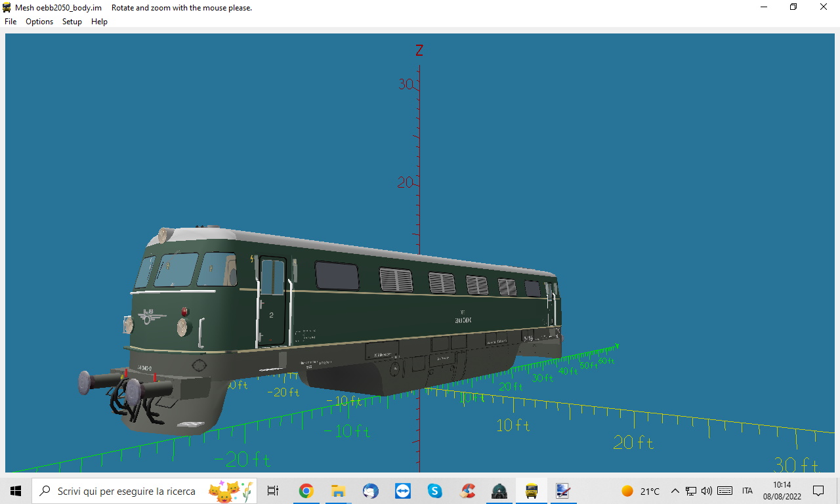Restore down the mesh viewer window
The image size is (840, 504).
(x=793, y=7)
